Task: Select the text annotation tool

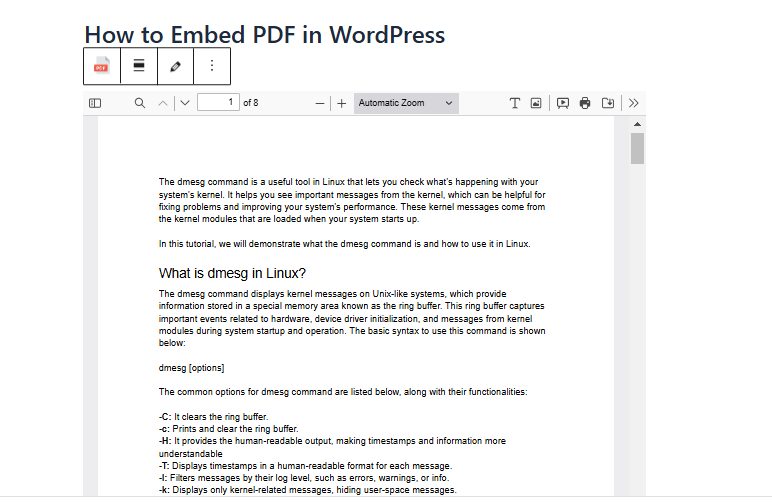Action: (515, 103)
